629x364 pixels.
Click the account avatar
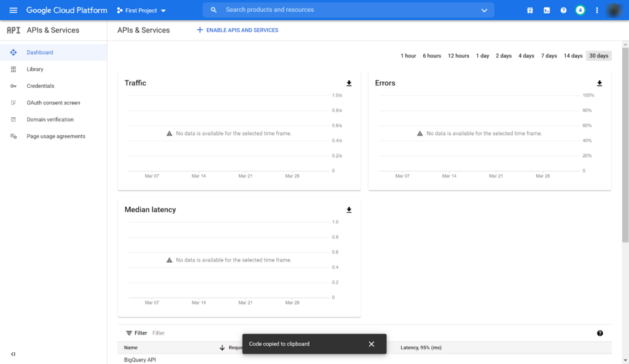614,10
